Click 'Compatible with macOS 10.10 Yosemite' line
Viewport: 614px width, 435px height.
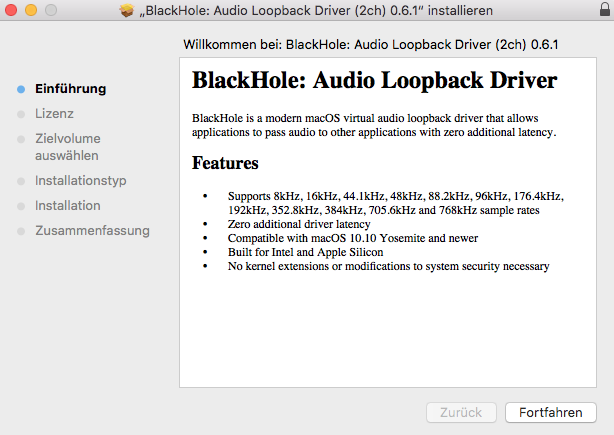(x=353, y=238)
